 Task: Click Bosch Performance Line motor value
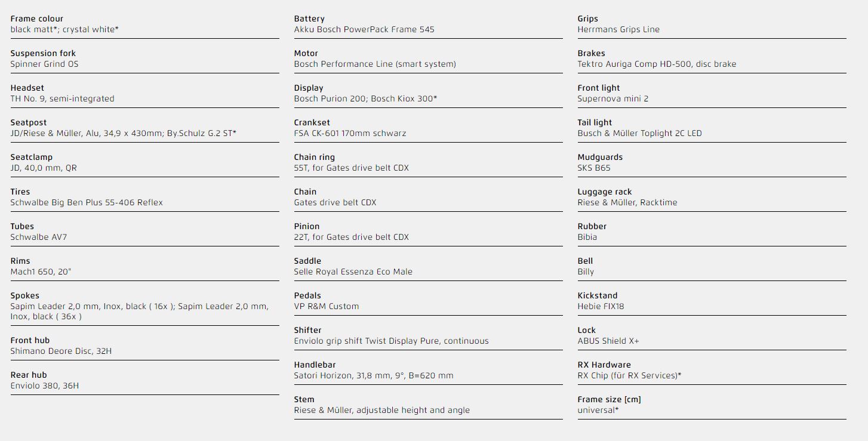pos(375,64)
